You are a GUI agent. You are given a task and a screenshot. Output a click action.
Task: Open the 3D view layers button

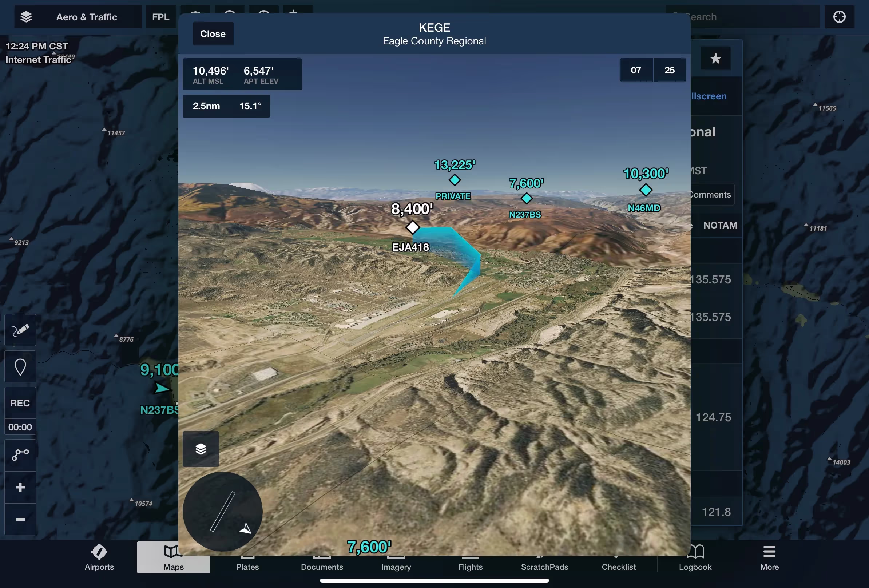pos(201,449)
